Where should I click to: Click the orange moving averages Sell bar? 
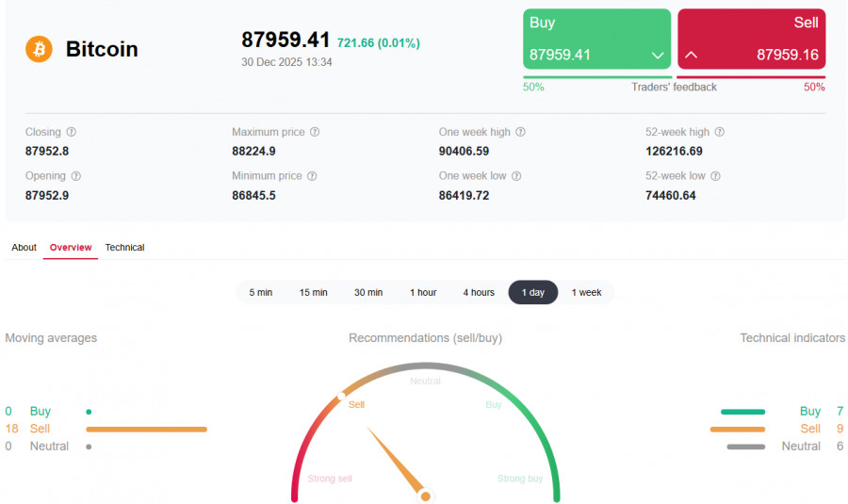tap(147, 430)
